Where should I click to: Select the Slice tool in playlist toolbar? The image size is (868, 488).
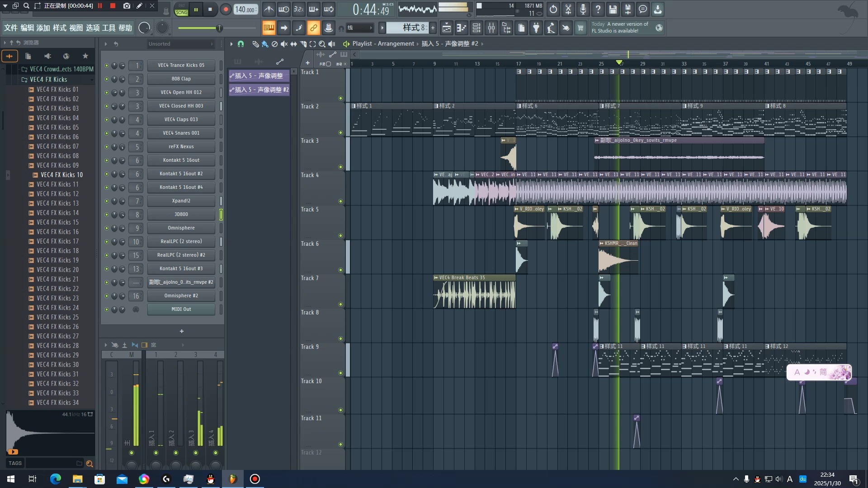(x=303, y=44)
